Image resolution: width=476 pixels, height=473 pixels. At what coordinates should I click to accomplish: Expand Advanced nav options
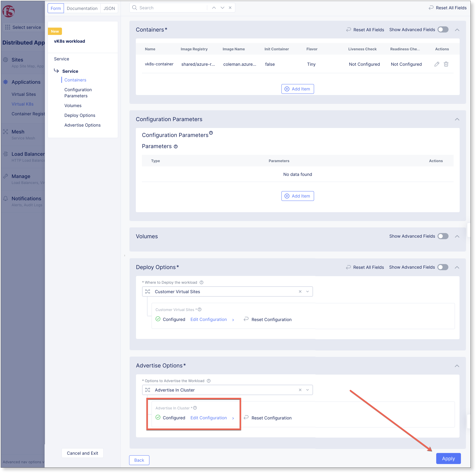(23, 462)
